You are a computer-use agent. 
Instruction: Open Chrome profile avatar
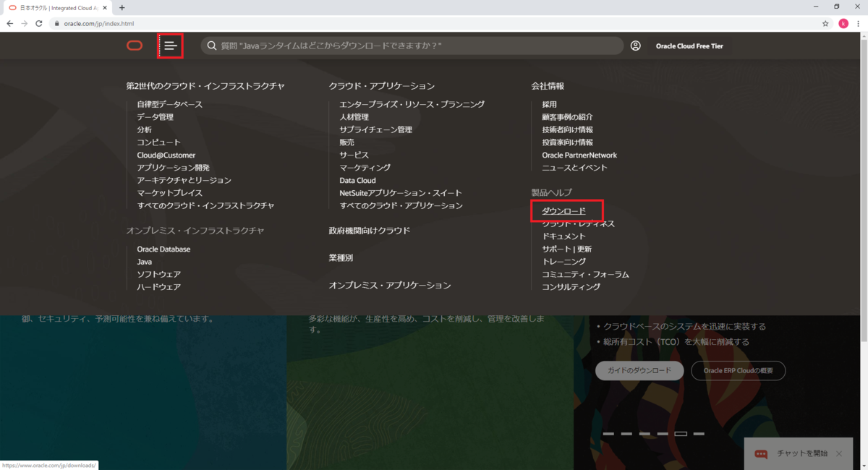coord(843,23)
